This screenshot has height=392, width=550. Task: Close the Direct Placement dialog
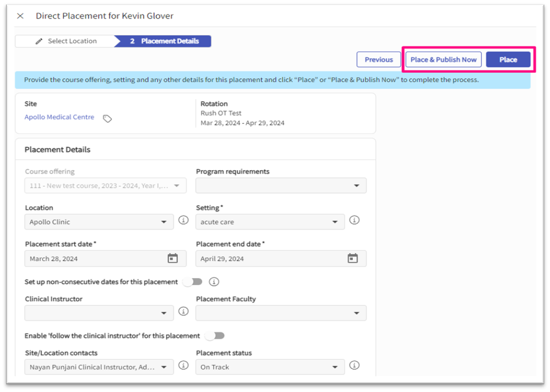coord(20,16)
